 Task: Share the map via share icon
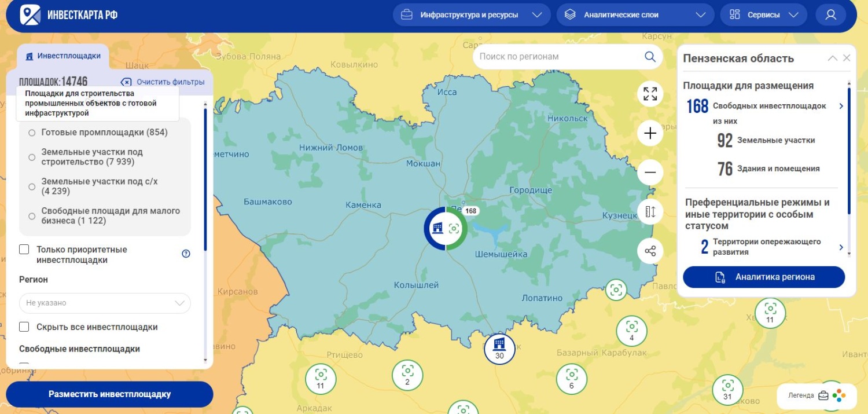[x=650, y=251]
